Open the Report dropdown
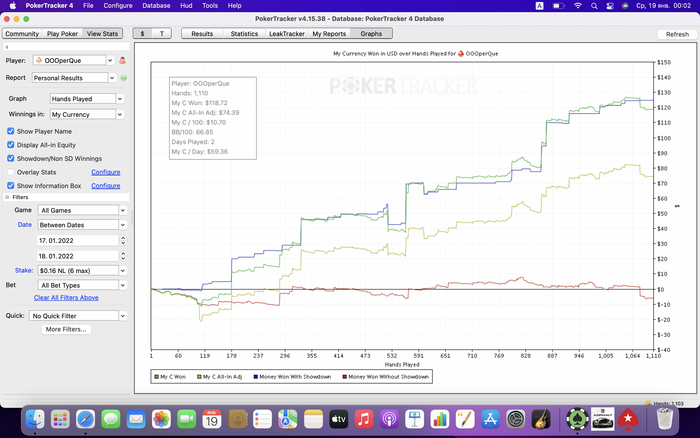 point(112,78)
